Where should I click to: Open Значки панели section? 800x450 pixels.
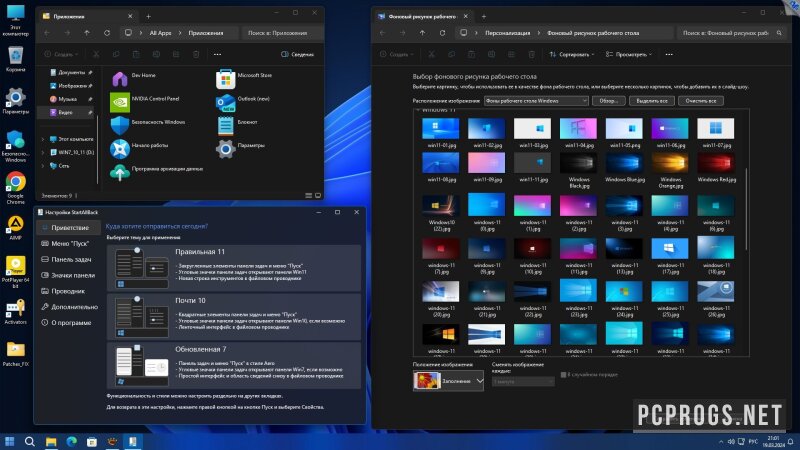(69, 275)
